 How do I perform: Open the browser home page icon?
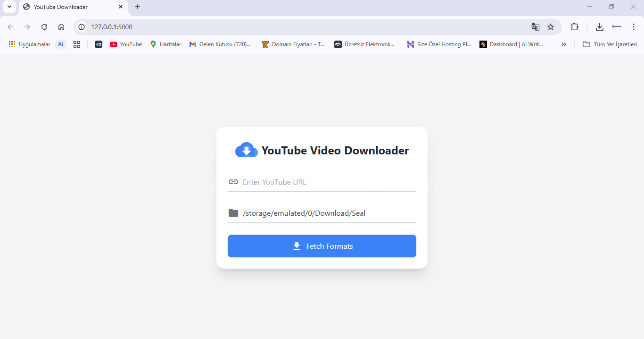point(61,27)
